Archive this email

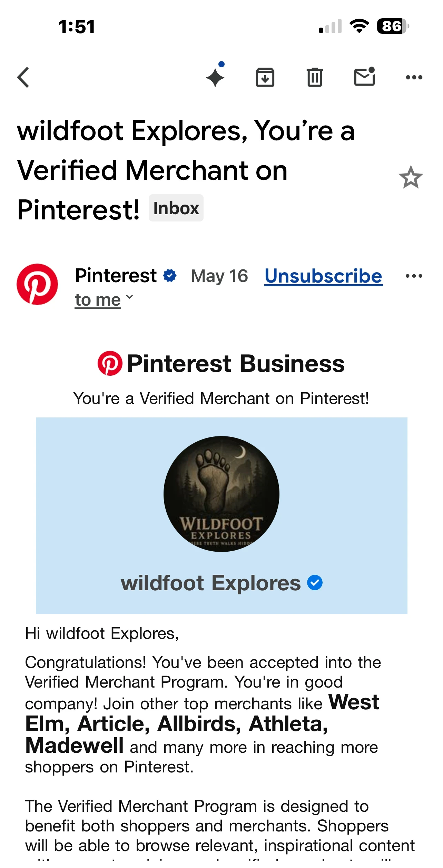click(x=265, y=77)
